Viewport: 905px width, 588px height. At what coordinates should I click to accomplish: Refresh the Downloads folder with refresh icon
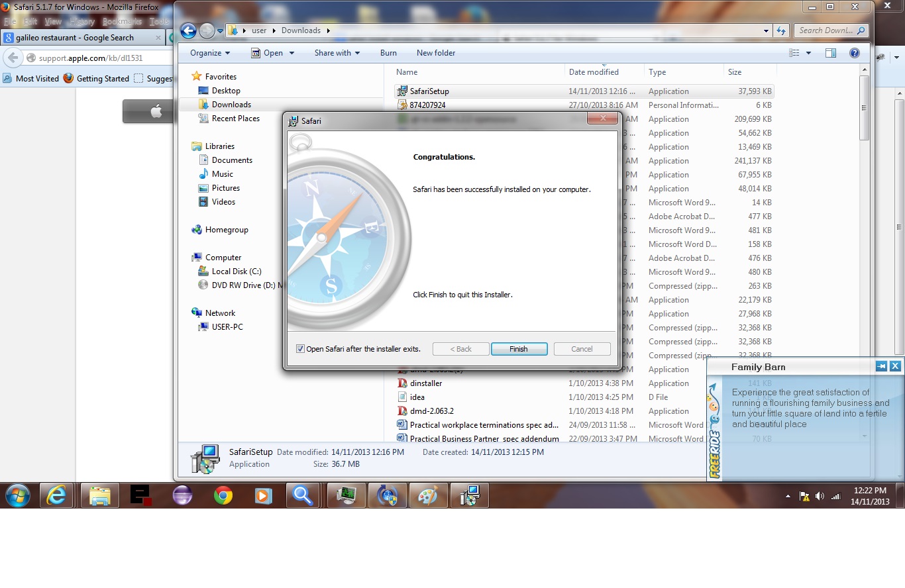tap(781, 30)
